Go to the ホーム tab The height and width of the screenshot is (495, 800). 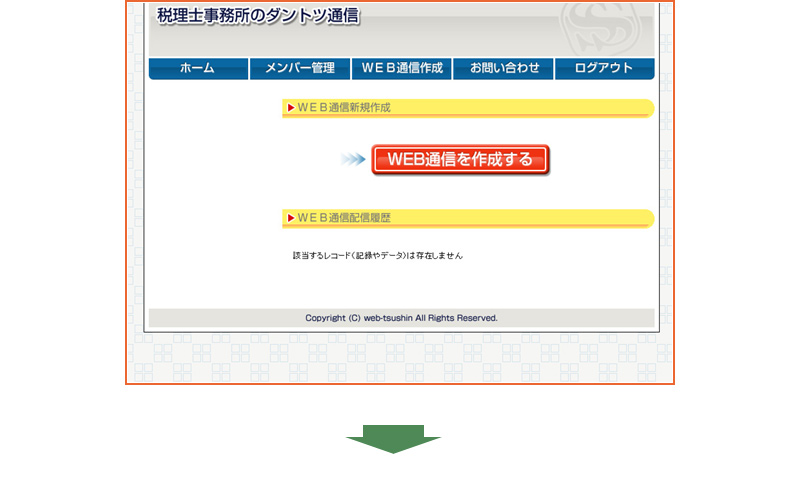(198, 69)
